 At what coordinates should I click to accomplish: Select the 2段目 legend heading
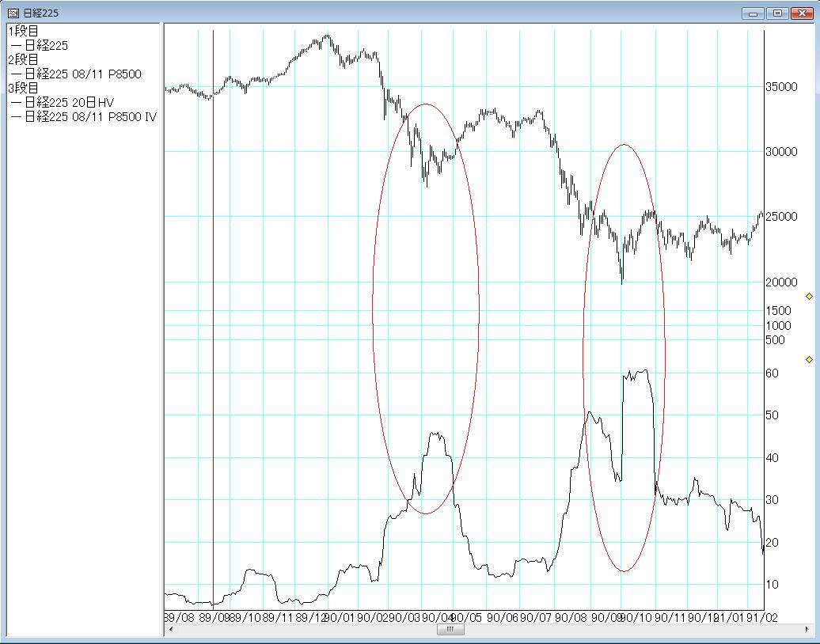[x=23, y=60]
